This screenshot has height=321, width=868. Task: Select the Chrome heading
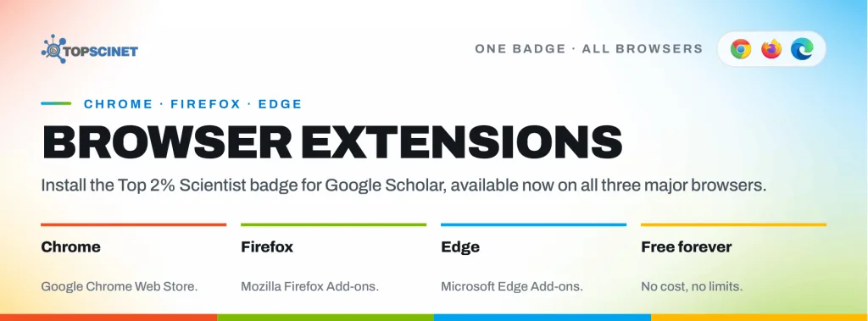click(x=71, y=246)
